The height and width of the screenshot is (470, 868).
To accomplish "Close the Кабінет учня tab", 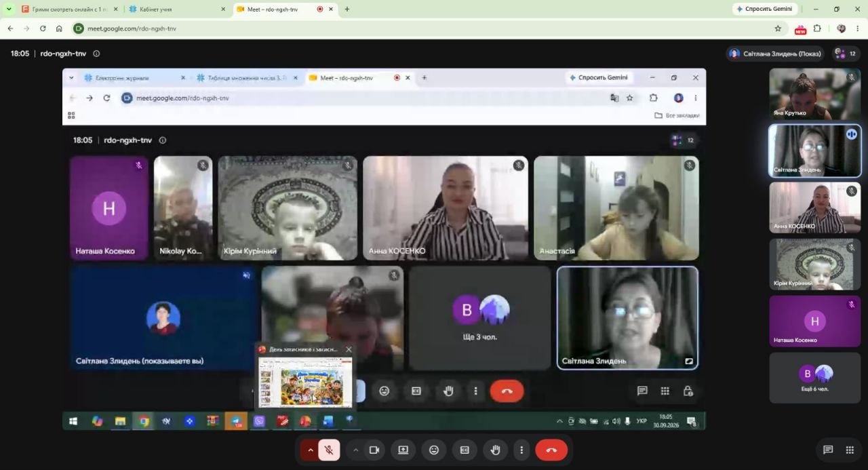I will (x=223, y=9).
